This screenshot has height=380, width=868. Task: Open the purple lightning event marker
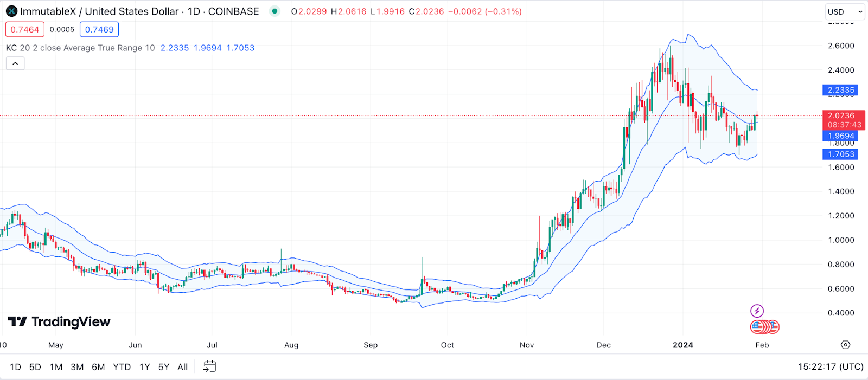point(757,311)
